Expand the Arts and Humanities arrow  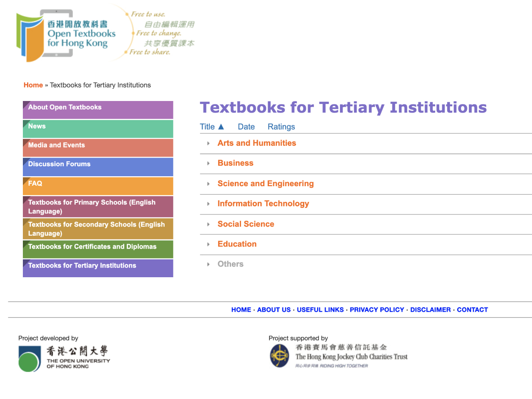pyautogui.click(x=208, y=143)
